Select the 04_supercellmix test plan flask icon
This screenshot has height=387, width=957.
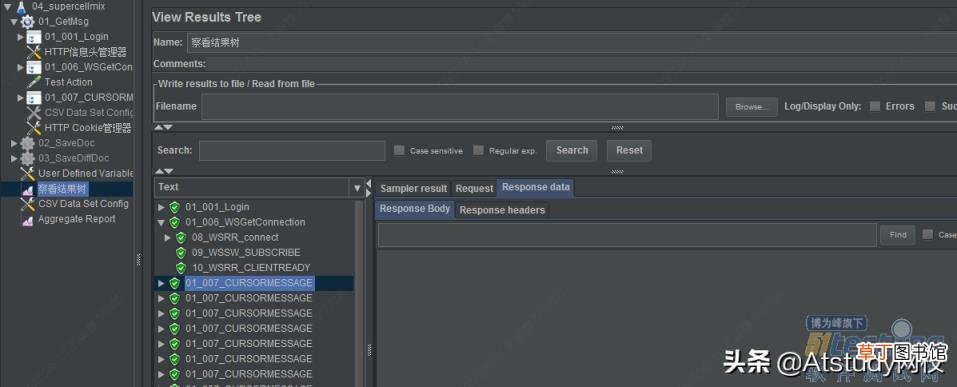pos(21,7)
